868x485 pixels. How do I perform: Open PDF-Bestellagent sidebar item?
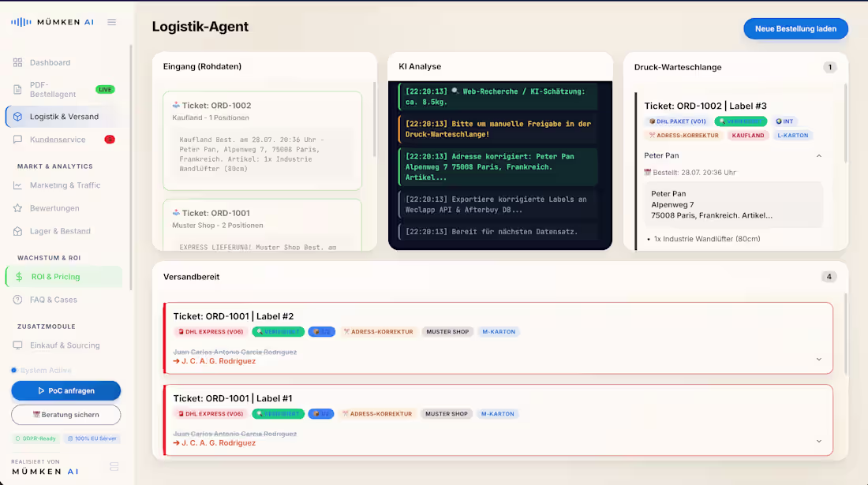coord(64,90)
